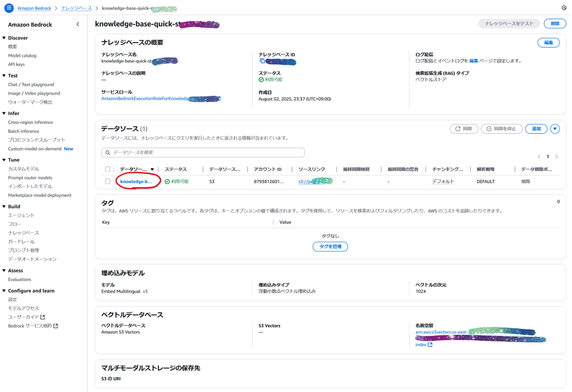
Task: Click the search magnifier icon in data source search
Action: point(107,152)
